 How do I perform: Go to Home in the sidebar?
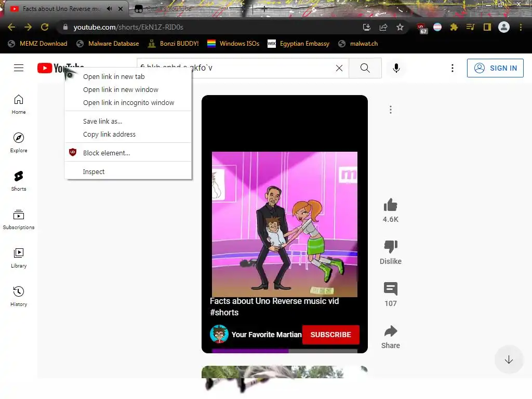click(19, 104)
